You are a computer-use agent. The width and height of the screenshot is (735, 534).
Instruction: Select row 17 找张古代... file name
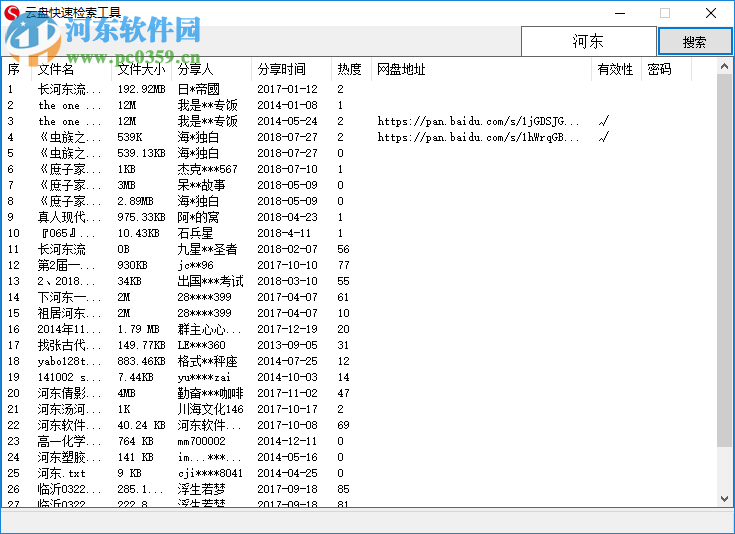(69, 345)
